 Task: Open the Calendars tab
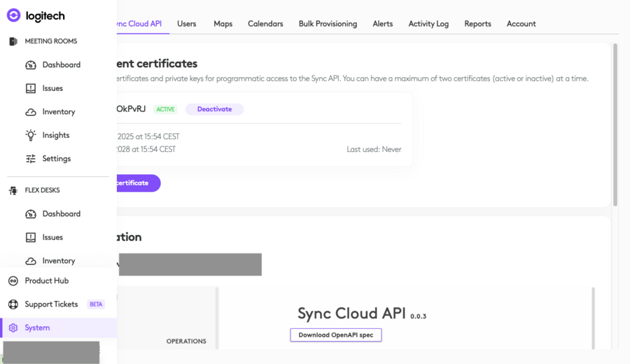click(x=265, y=24)
